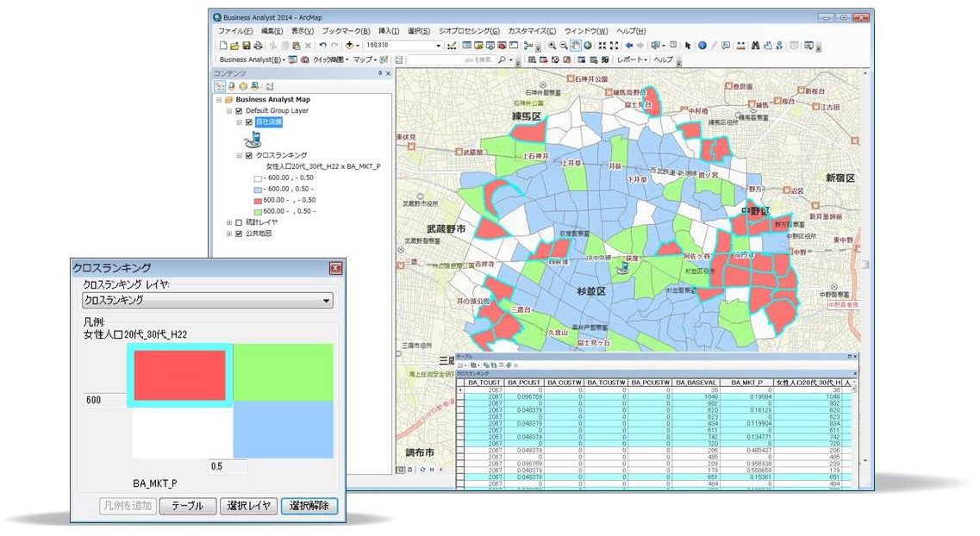Click the List By Drawing Order icon
This screenshot has height=536, width=980.
[220, 86]
